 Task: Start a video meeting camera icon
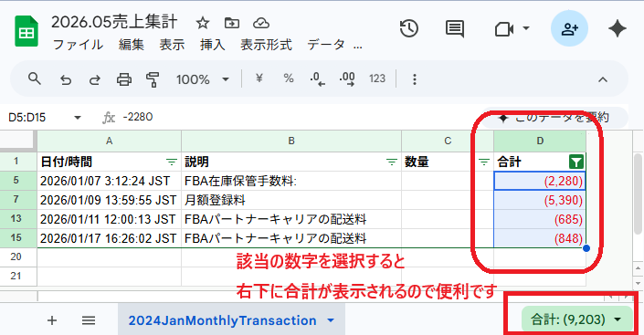click(504, 29)
